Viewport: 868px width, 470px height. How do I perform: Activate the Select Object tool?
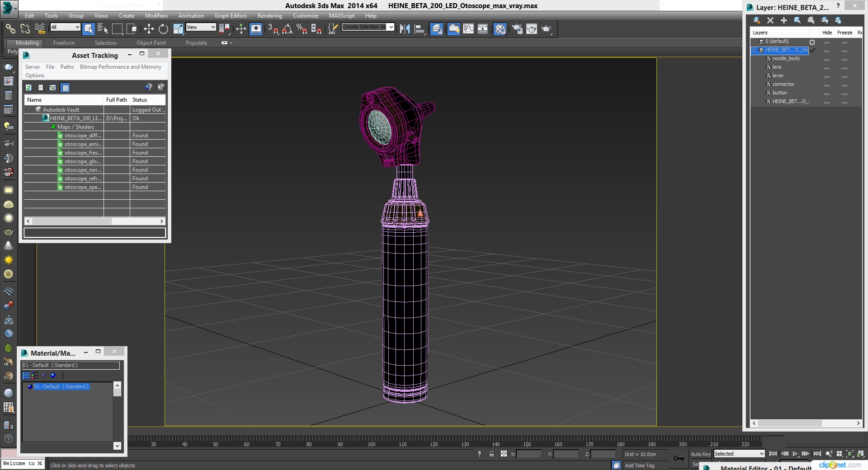coord(89,29)
